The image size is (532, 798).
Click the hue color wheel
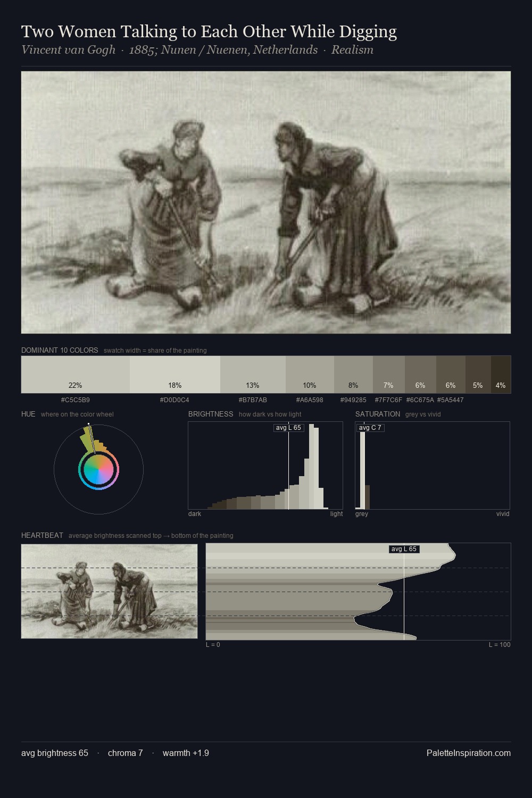98,469
